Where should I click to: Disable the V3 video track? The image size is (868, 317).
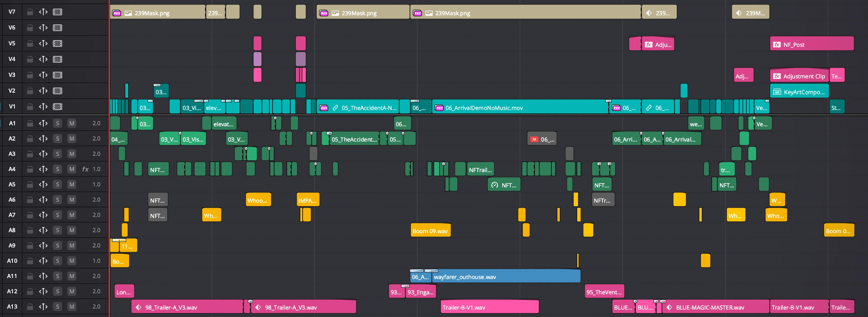coord(58,75)
